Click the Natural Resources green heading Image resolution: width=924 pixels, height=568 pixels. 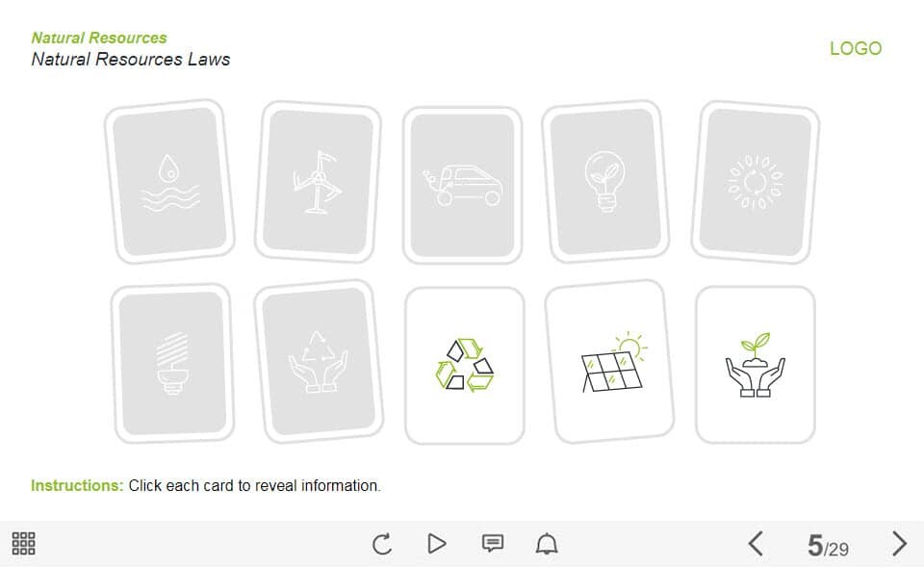click(99, 38)
